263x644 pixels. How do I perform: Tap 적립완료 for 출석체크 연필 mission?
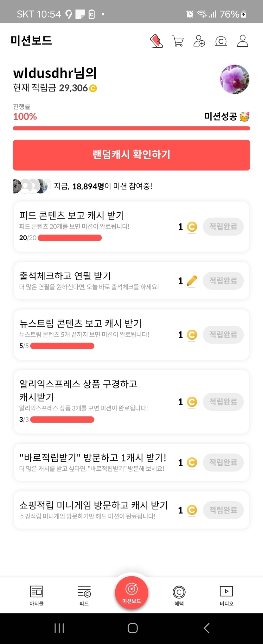[223, 281]
